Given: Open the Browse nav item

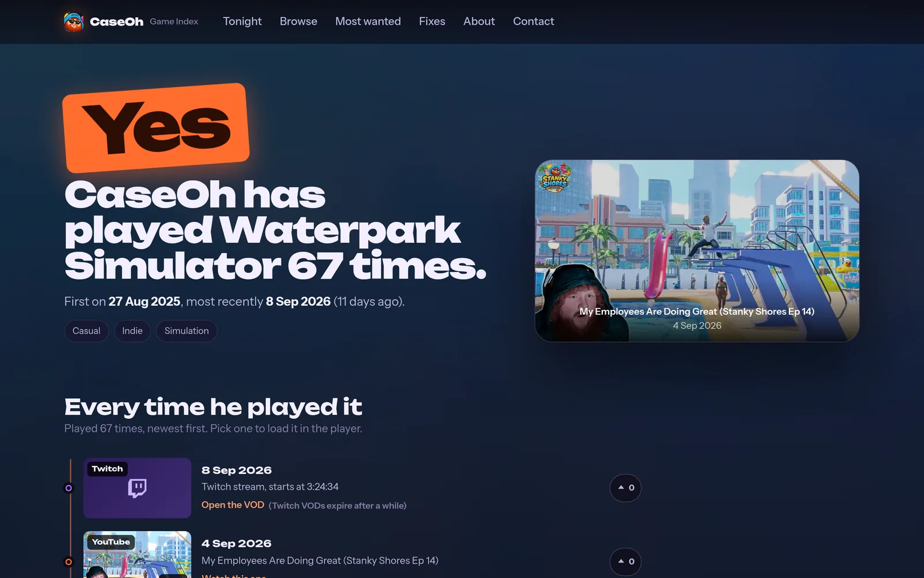Looking at the screenshot, I should click(299, 21).
